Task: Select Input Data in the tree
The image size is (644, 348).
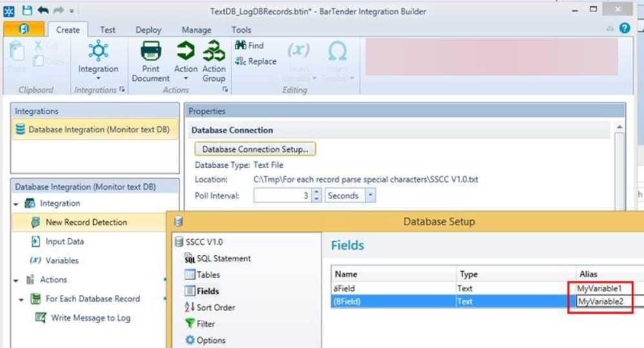Action: (57, 241)
